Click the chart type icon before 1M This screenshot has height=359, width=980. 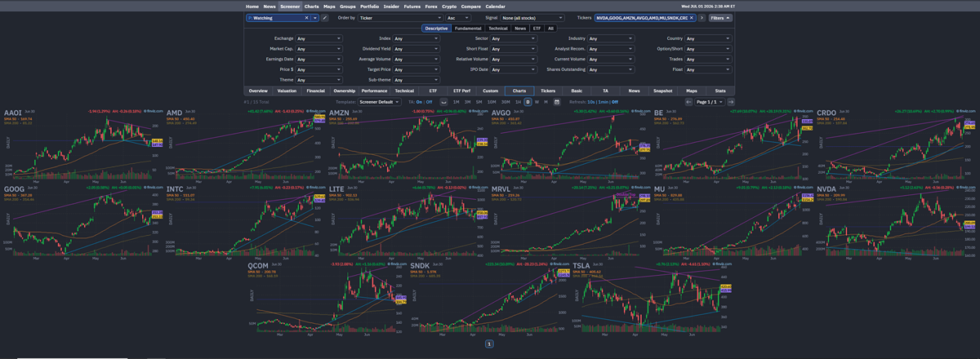tap(443, 101)
